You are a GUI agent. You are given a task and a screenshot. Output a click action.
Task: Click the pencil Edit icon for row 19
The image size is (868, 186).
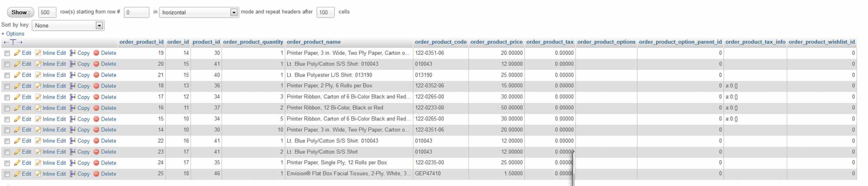pos(17,53)
